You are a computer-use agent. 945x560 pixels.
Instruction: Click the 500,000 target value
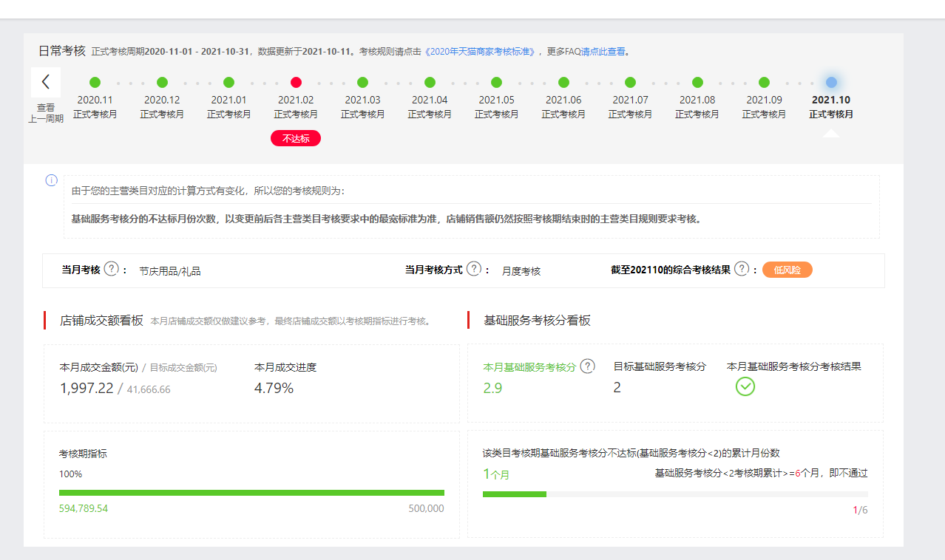point(426,508)
